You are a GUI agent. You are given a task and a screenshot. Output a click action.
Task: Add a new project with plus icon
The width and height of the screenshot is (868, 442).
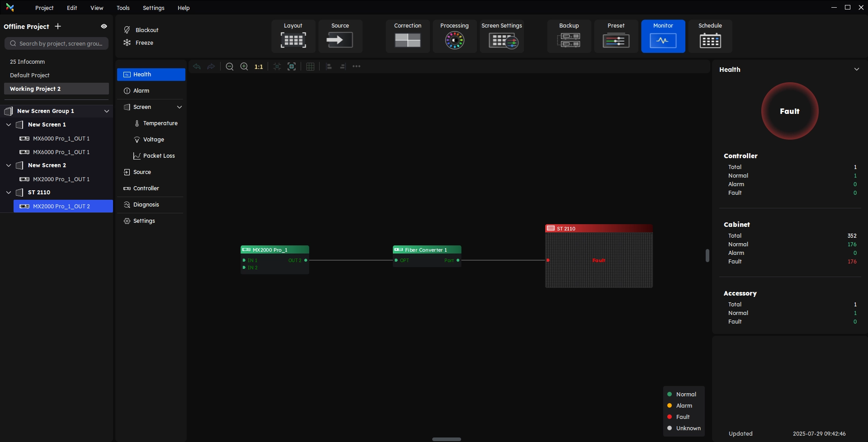pyautogui.click(x=58, y=26)
